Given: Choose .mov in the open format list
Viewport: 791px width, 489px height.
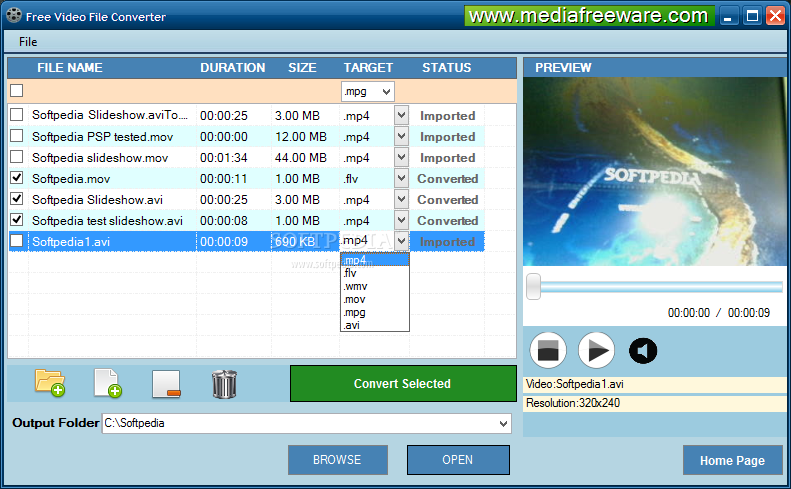Looking at the screenshot, I should (x=375, y=299).
